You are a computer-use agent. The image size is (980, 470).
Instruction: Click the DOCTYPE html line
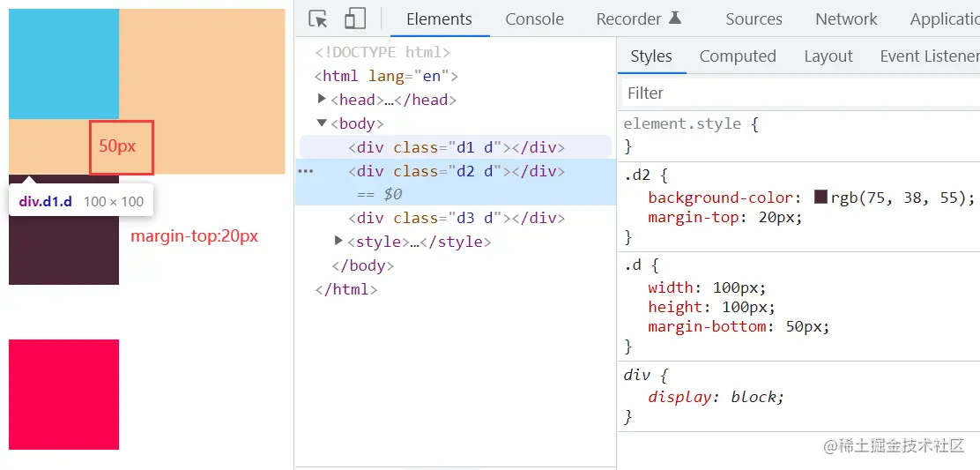(382, 53)
